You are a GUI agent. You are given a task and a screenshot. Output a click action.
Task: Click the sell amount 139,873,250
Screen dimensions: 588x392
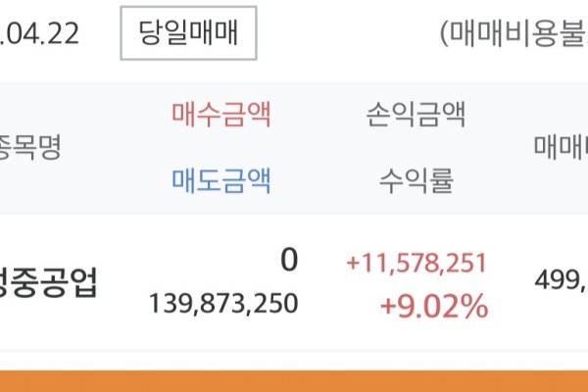click(223, 305)
